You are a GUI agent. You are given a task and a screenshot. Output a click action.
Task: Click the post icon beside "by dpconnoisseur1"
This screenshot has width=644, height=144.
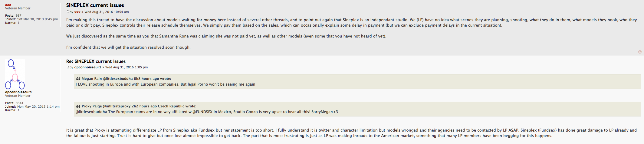pyautogui.click(x=68, y=67)
